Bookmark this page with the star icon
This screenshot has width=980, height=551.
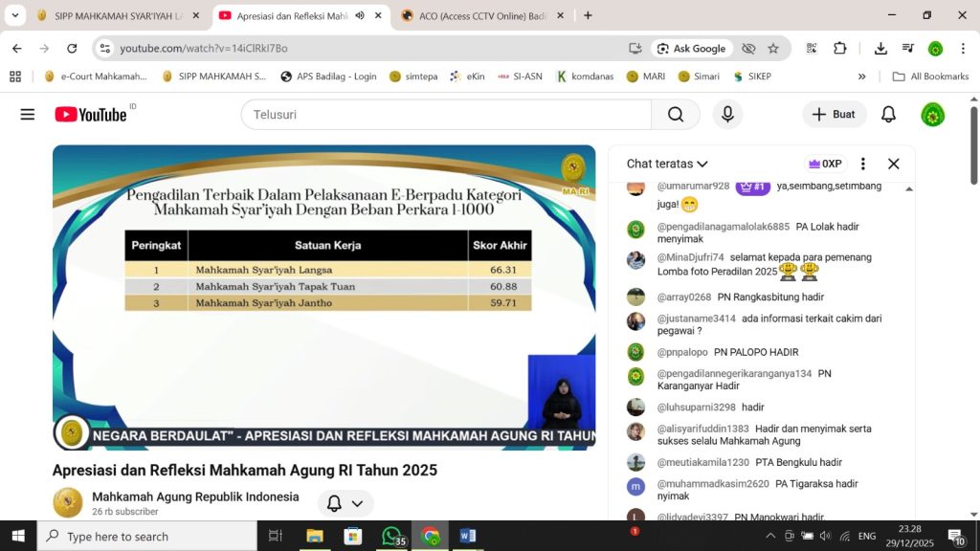773,49
